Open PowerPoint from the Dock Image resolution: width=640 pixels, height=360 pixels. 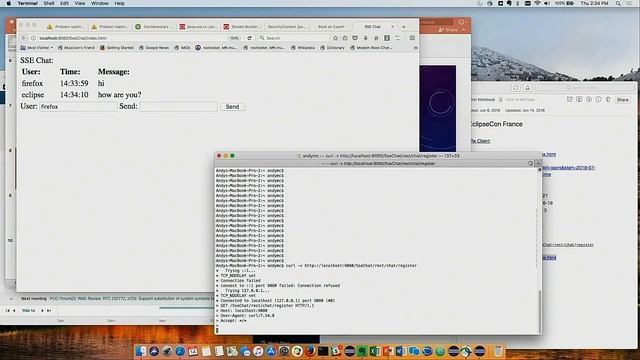tap(388, 351)
